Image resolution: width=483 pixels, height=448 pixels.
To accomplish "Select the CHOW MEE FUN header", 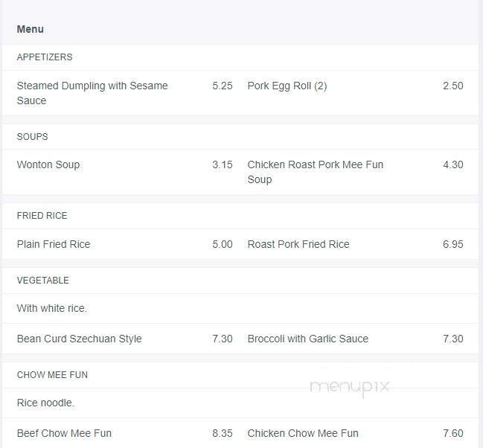I will tap(52, 375).
